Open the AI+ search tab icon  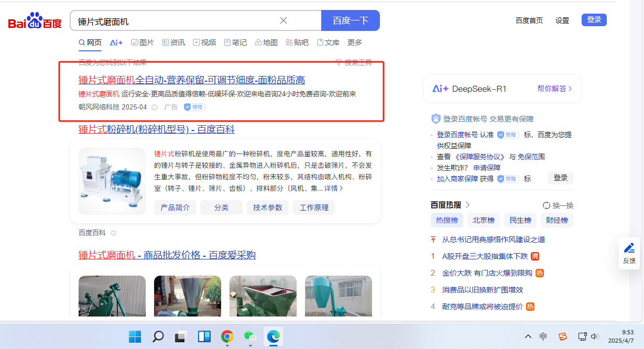[x=116, y=42]
